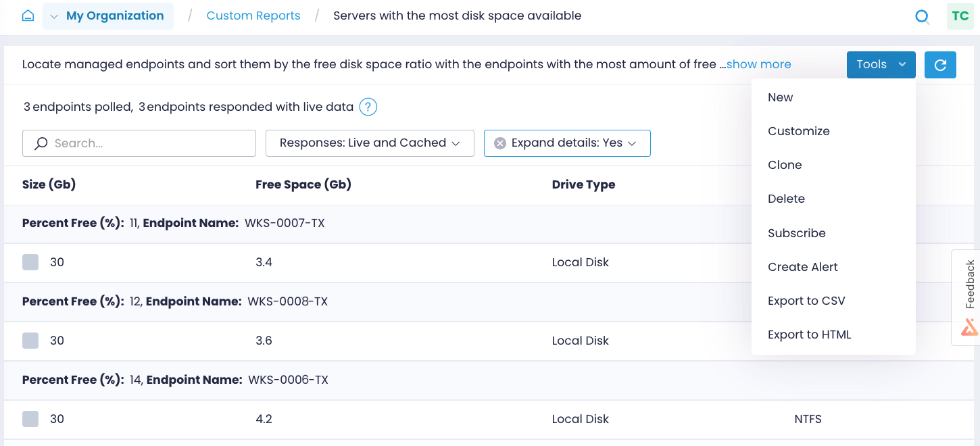Select Clone from the Tools menu

coord(785,165)
